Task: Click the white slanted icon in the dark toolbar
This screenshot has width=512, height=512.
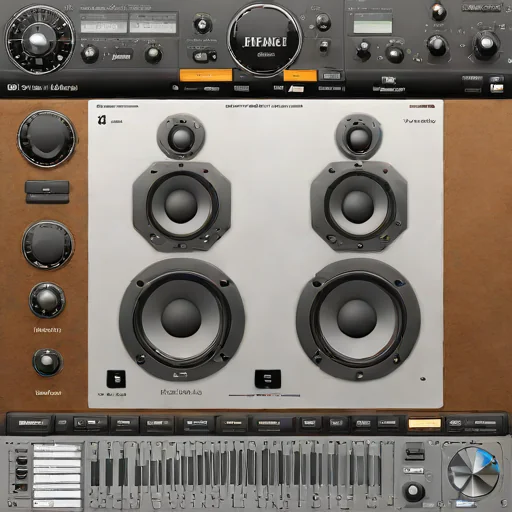Action: [x=296, y=89]
